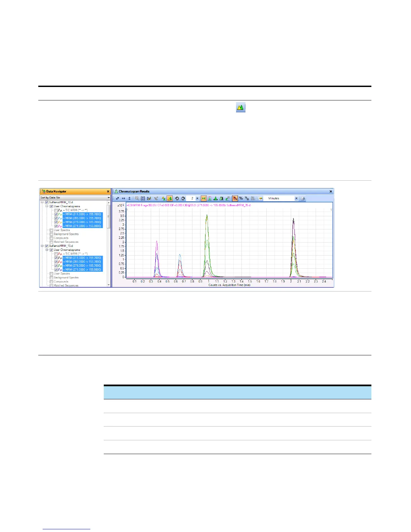
Task: Click the highlighted red percent icon in toolbar
Action: pyautogui.click(x=235, y=198)
